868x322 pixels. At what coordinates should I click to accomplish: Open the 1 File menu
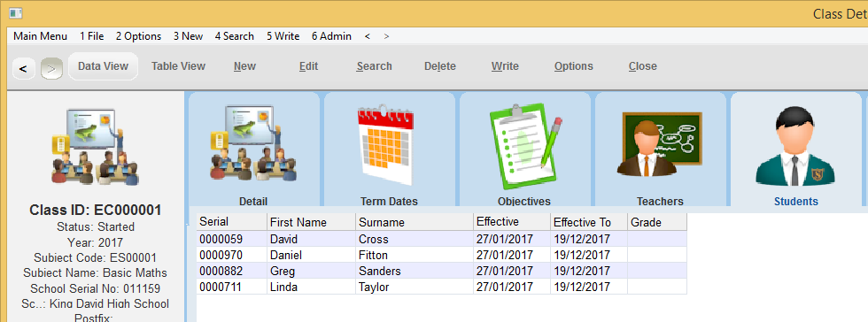pos(92,36)
